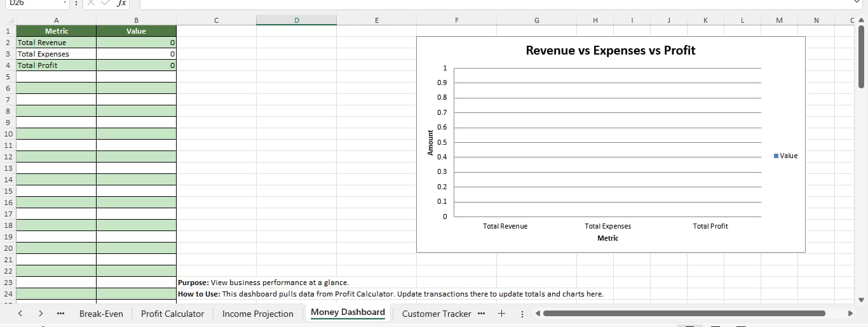Add a new sheet with plus icon
Image resolution: width=868 pixels, height=327 pixels.
pyautogui.click(x=501, y=313)
